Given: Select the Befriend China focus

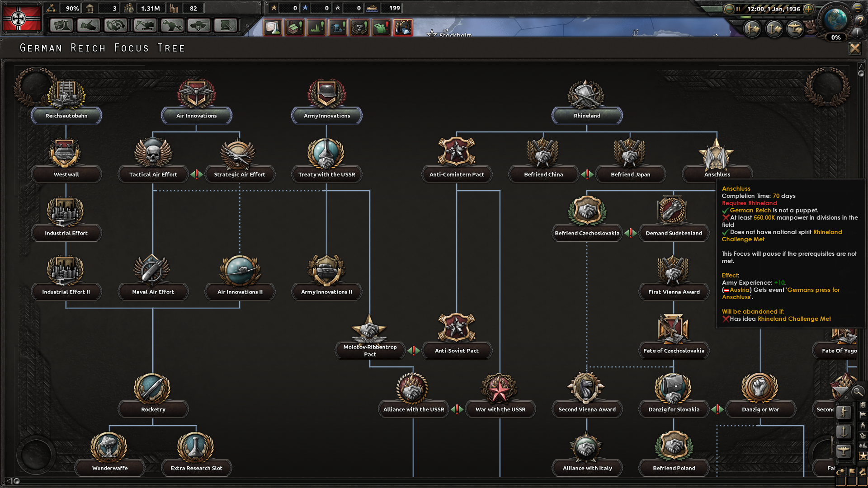Looking at the screenshot, I should click(543, 160).
